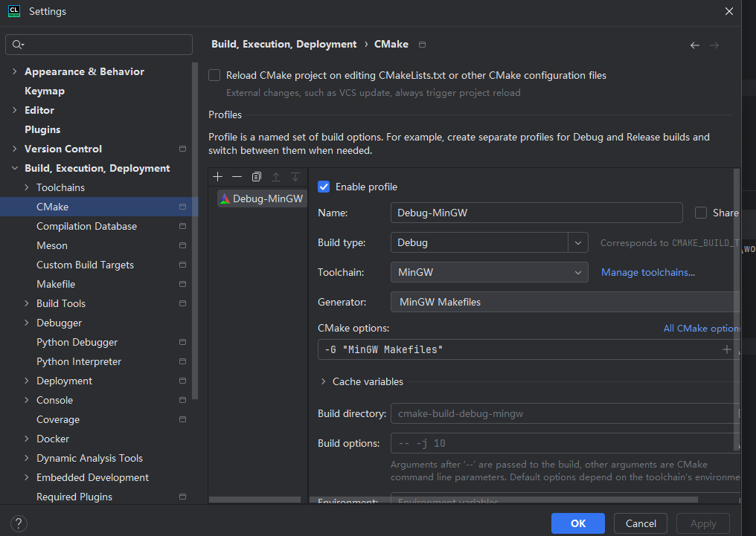Image resolution: width=756 pixels, height=536 pixels.
Task: Click the Build options field
Action: tap(565, 443)
